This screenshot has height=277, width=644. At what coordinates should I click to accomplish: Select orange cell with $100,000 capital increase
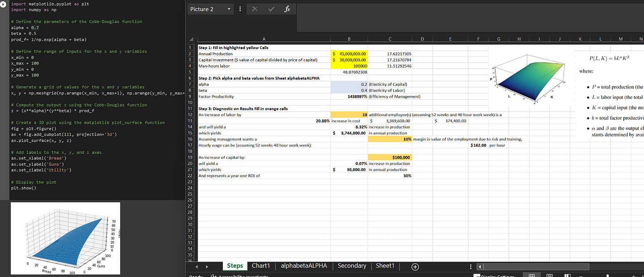(390, 157)
